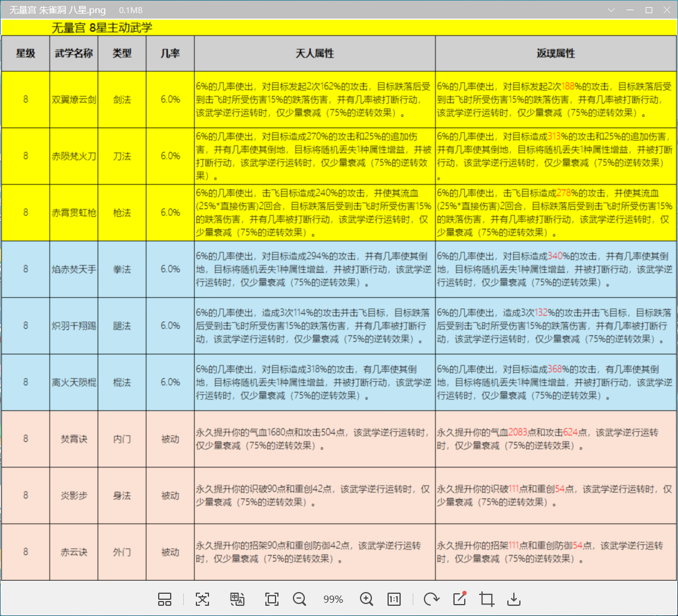
Task: Click the filename 无量宫 朱雀洞 八星.png
Action: tap(57, 10)
